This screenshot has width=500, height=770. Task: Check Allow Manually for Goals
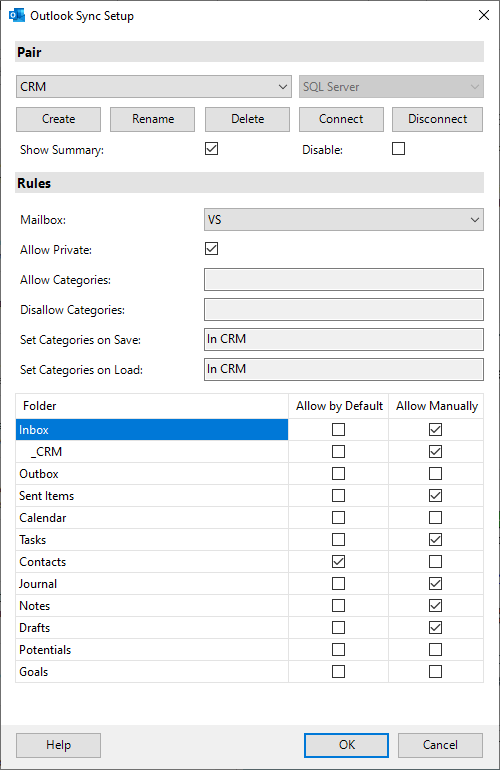click(x=435, y=672)
